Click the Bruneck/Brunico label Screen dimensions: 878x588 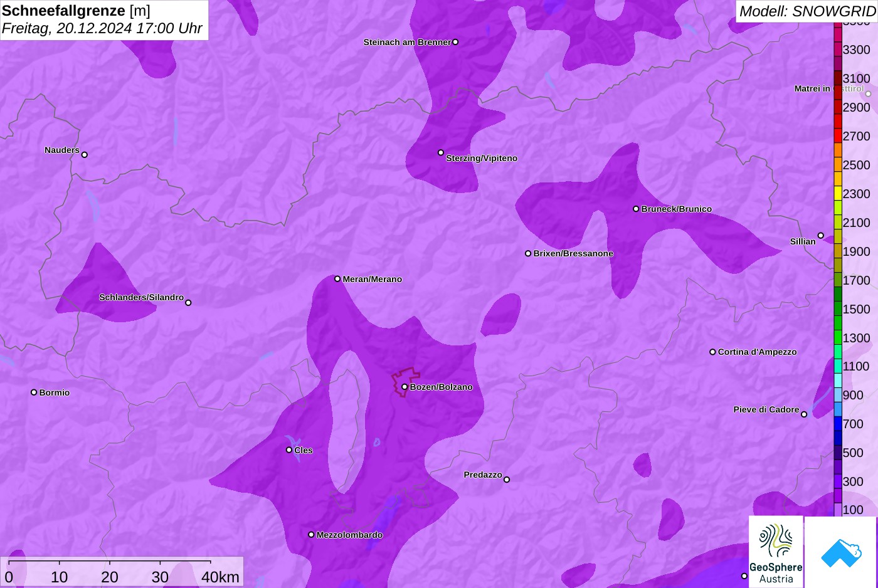pos(677,209)
